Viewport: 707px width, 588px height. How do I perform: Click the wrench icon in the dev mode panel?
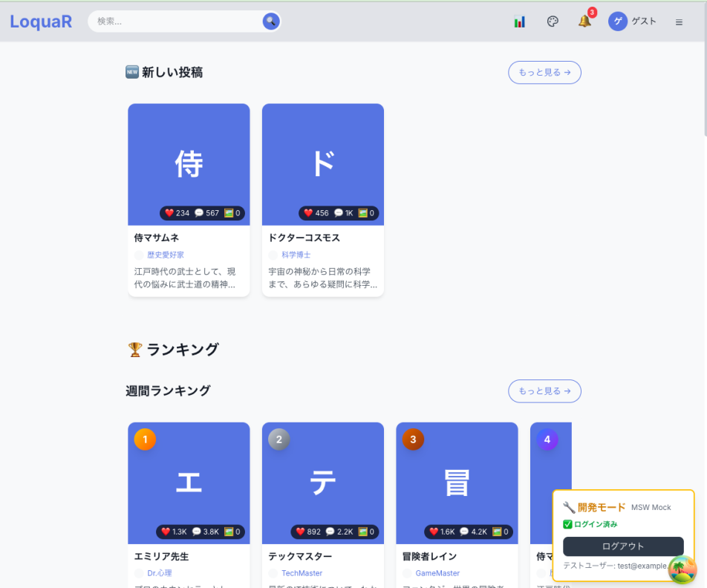tap(567, 507)
